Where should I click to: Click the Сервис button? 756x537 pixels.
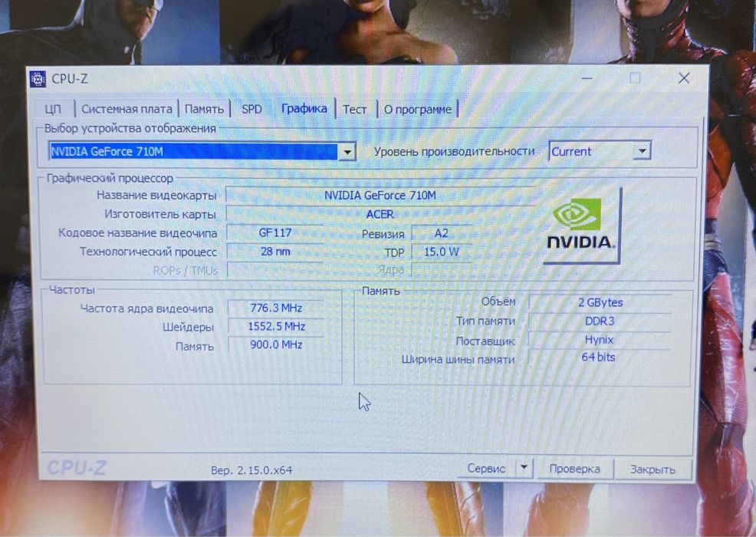(486, 469)
